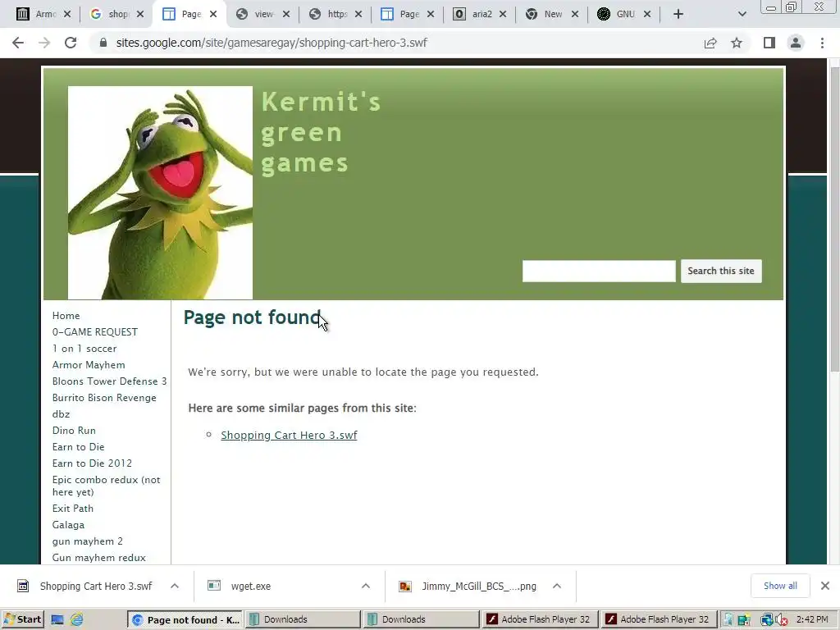Share this page using the share icon

710,43
